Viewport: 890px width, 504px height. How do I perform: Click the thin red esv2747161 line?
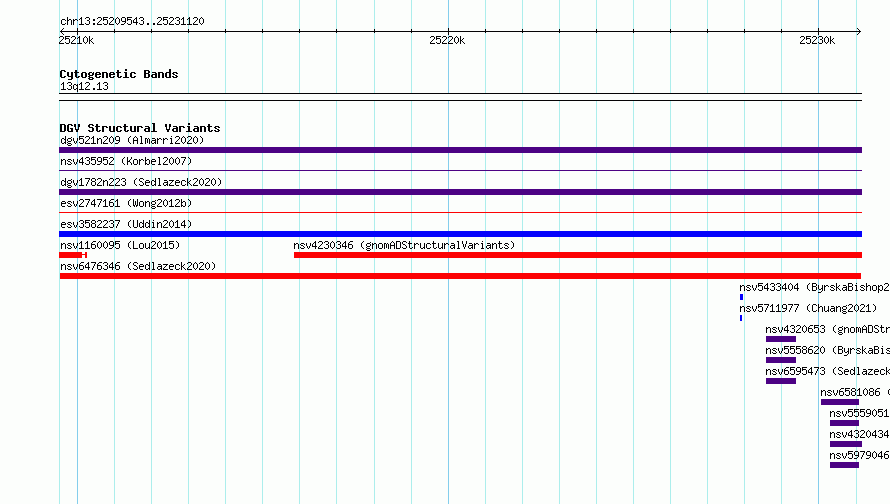[460, 212]
